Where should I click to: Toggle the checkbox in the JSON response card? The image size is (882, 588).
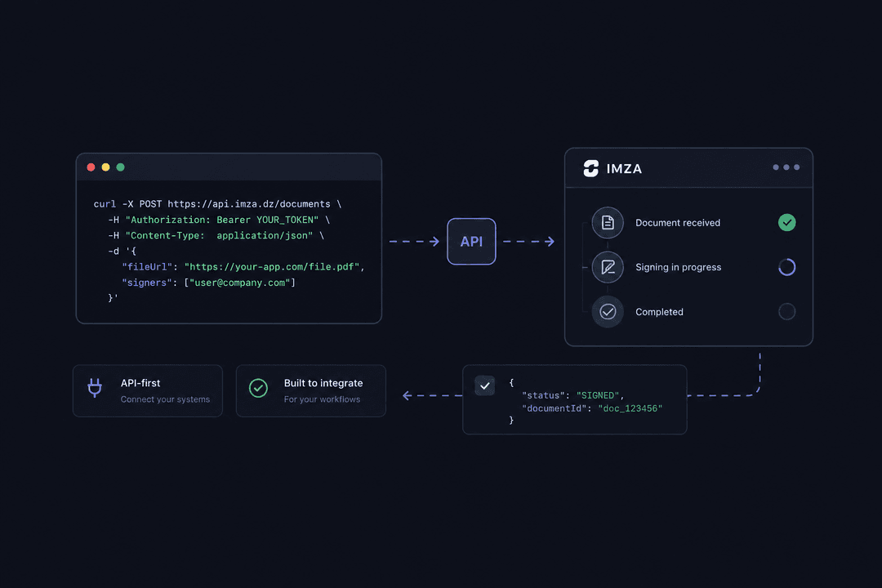484,386
